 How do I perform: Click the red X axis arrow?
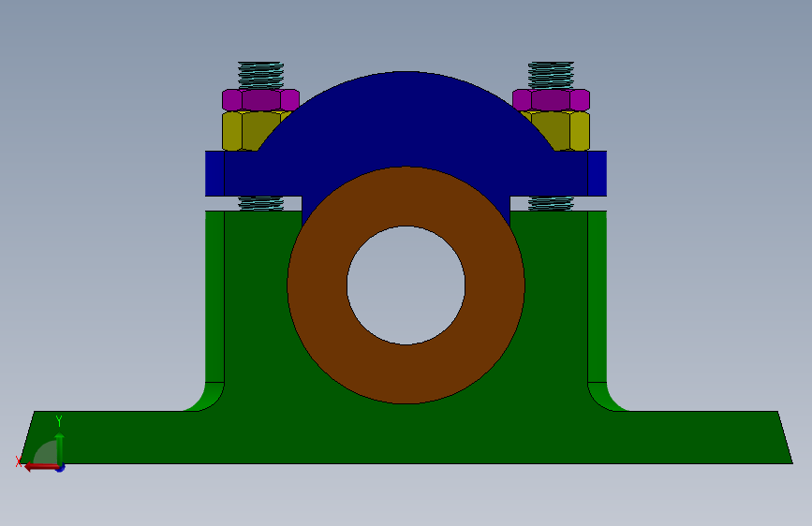click(x=40, y=467)
